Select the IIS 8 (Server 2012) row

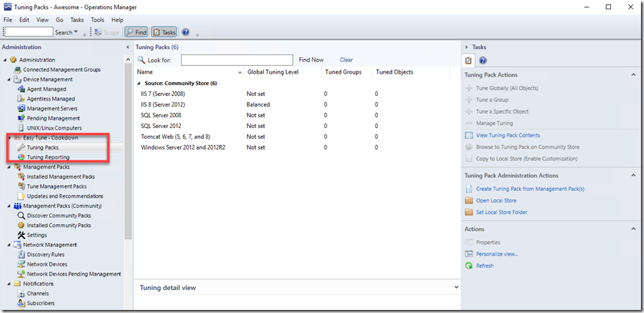[297, 105]
